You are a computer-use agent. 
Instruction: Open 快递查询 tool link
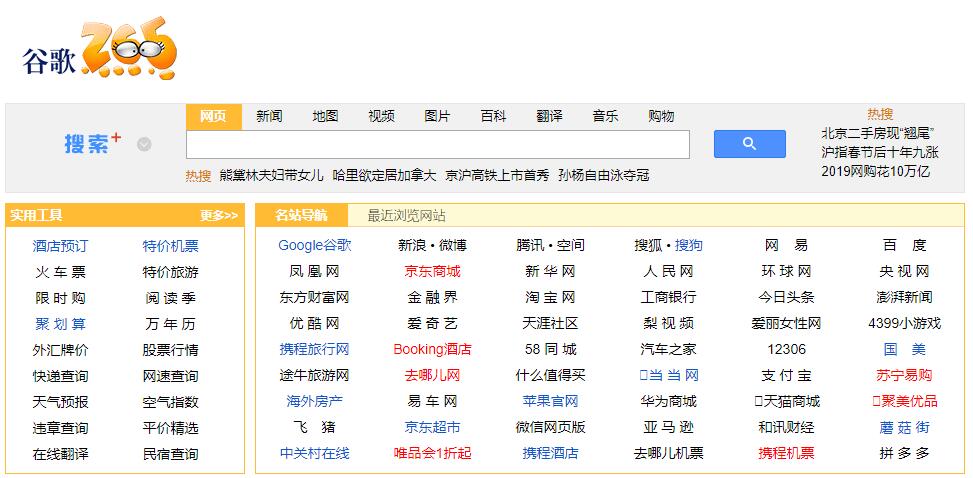tap(60, 376)
